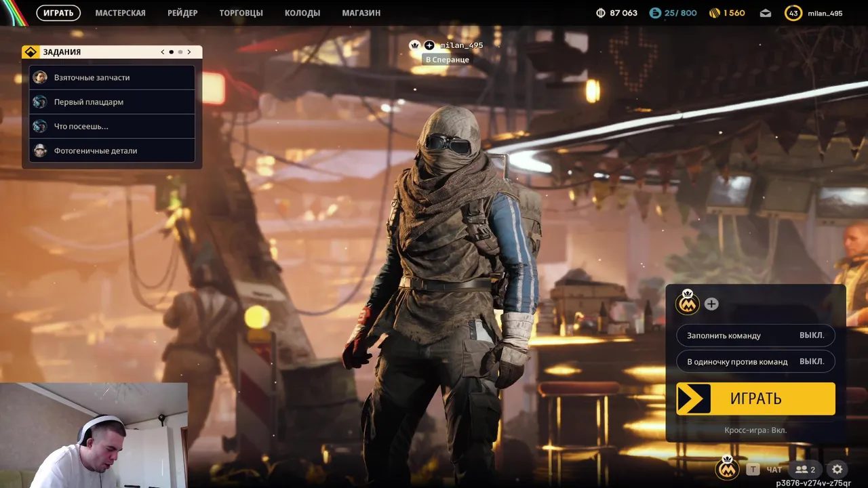This screenshot has height=488, width=868.
Task: Click the T key hint icon
Action: (x=753, y=469)
